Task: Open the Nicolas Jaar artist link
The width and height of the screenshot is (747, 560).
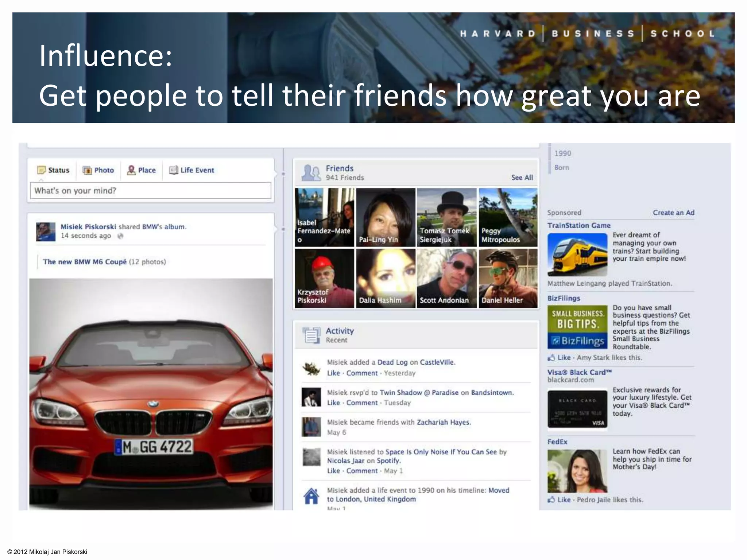Action: [345, 461]
